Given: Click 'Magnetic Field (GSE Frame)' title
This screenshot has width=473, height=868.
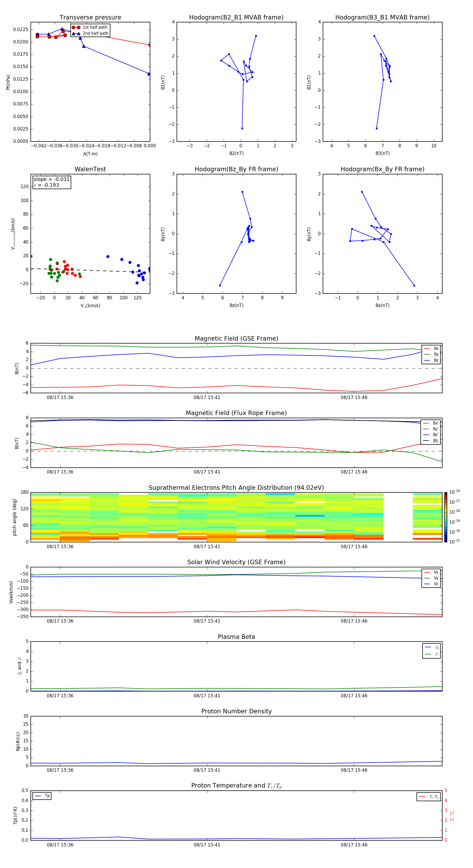Looking at the screenshot, I should [x=236, y=339].
